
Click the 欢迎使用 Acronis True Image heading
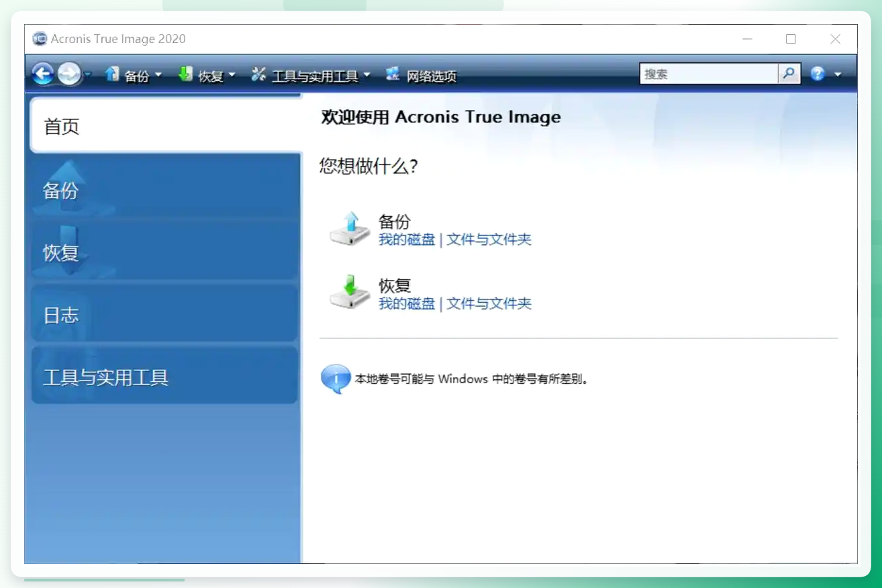coord(441,117)
